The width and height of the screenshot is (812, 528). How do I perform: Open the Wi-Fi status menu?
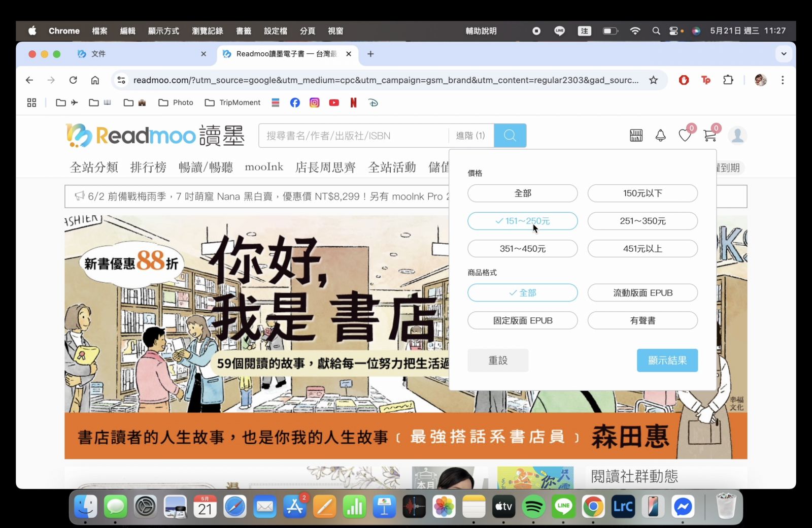[x=635, y=31]
